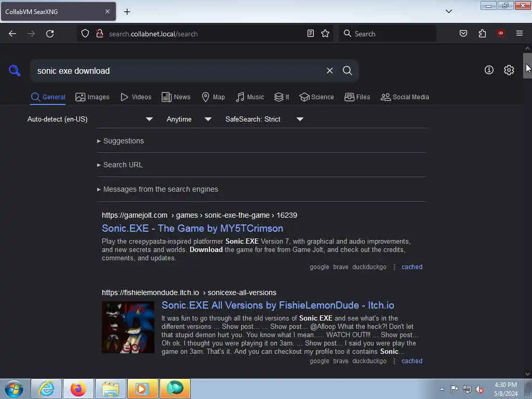This screenshot has height=399, width=532.
Task: Close the CollabVM SearXNG tab
Action: click(x=108, y=11)
